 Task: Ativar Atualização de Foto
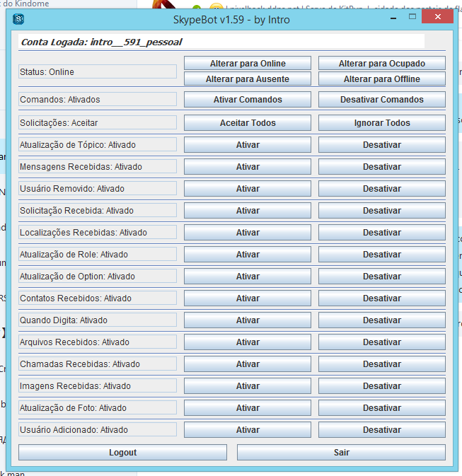coord(248,407)
